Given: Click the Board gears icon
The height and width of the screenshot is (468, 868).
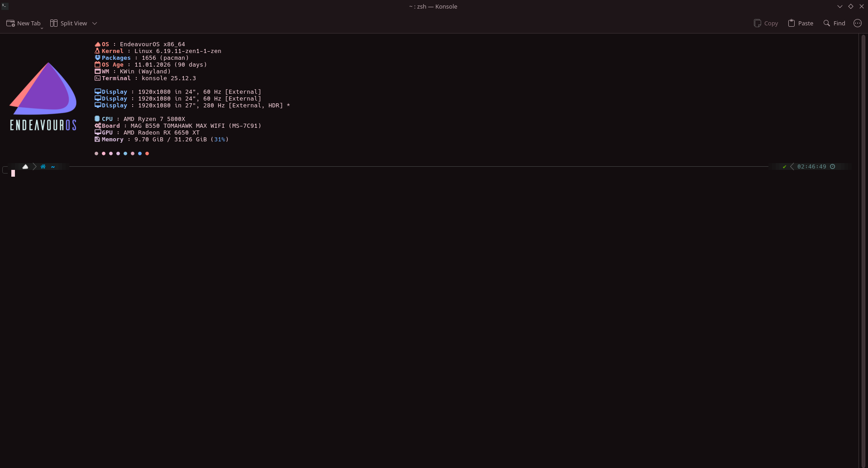Looking at the screenshot, I should [98, 126].
